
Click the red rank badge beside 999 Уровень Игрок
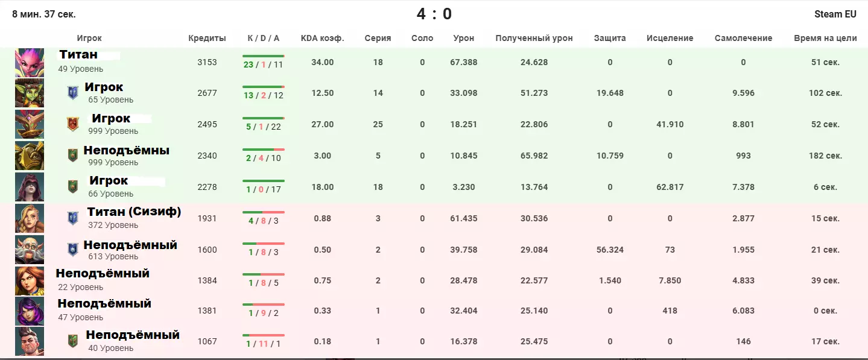pos(73,124)
